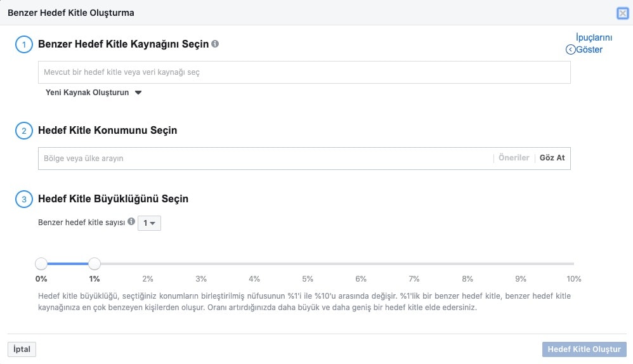Close the Benzer Hedef Kitle Oluşturma dialog
This screenshot has width=633, height=364.
pyautogui.click(x=622, y=13)
